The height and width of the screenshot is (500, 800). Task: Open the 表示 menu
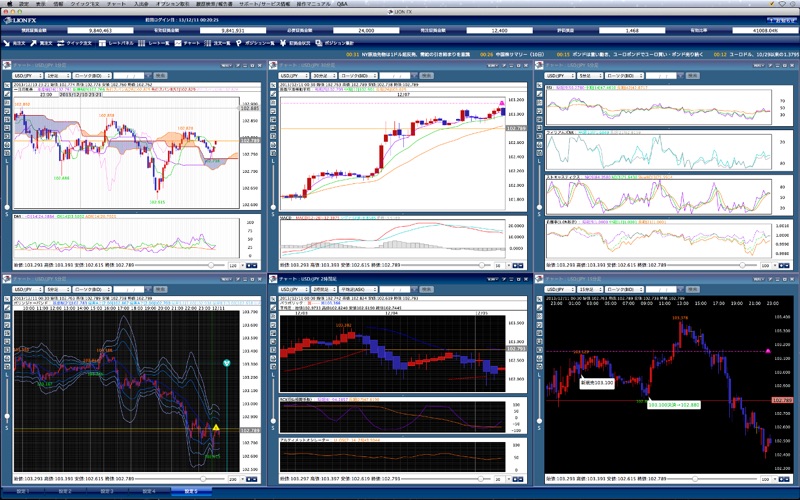40,4
